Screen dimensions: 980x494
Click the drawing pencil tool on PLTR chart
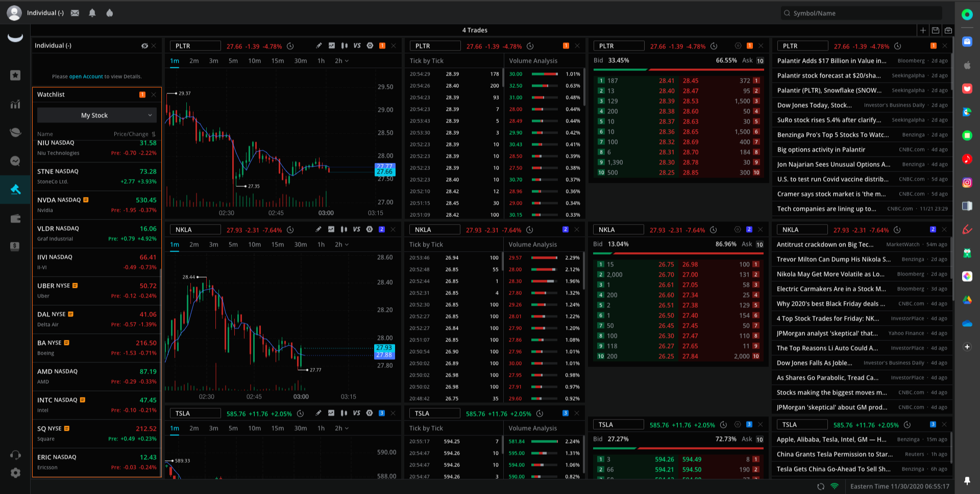click(x=319, y=45)
